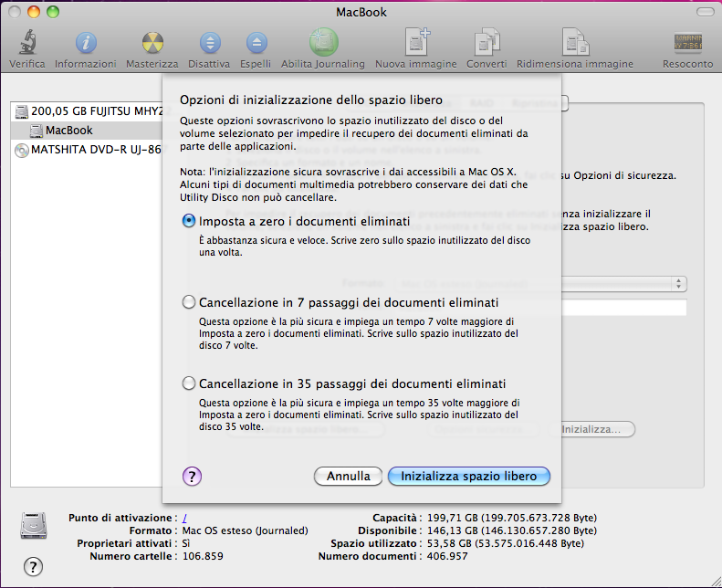Click the name input field behind dialog
This screenshot has width=722, height=588.
pos(623,307)
